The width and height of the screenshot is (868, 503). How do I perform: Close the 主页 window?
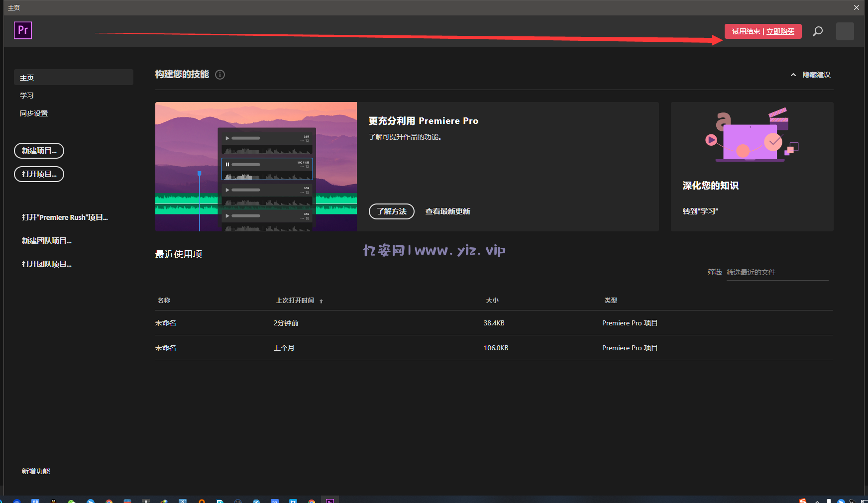click(x=857, y=7)
